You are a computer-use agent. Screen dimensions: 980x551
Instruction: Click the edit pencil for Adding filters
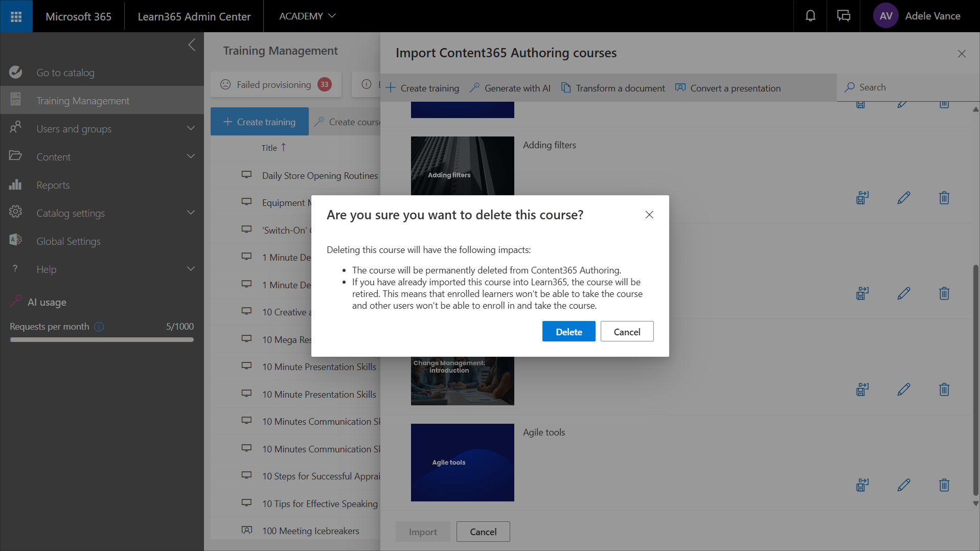click(x=903, y=198)
